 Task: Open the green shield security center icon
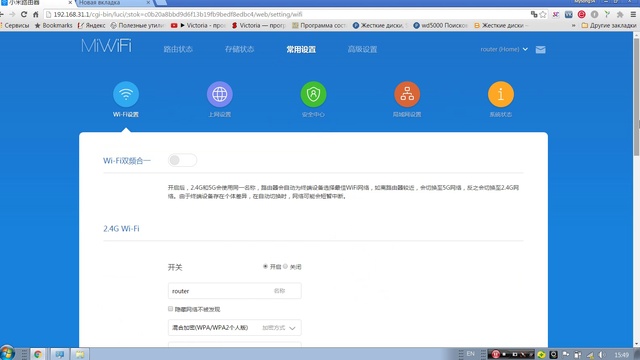313,94
